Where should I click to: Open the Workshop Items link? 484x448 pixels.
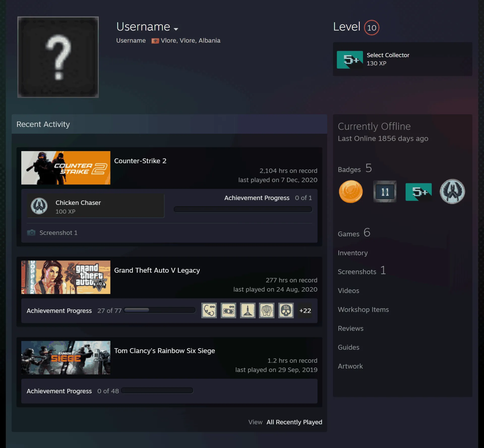tap(363, 310)
